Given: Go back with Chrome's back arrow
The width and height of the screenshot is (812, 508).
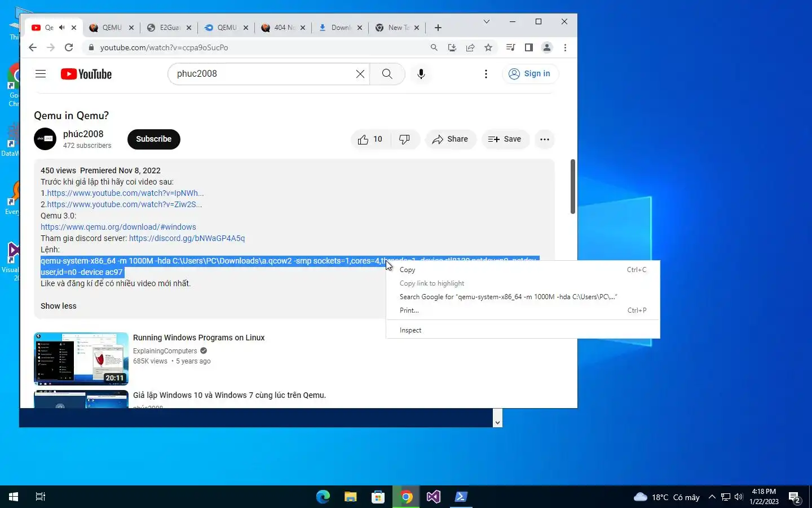Looking at the screenshot, I should click(x=33, y=47).
